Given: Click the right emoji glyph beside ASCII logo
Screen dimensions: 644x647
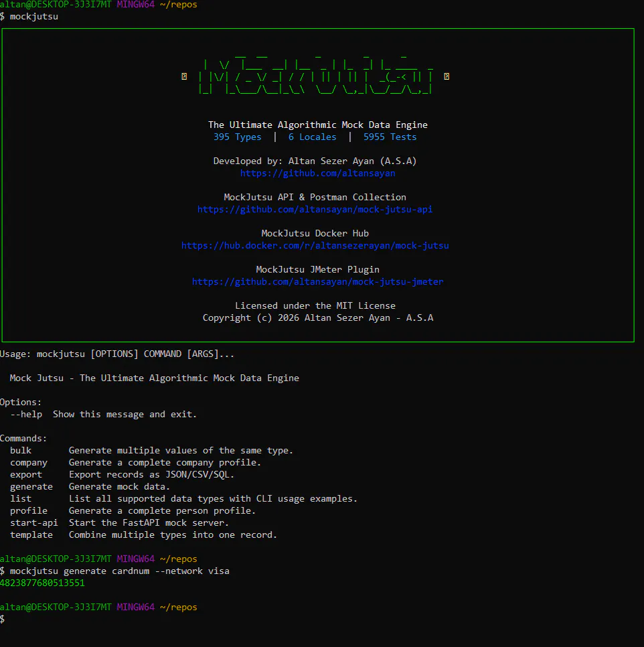Looking at the screenshot, I should pos(447,76).
